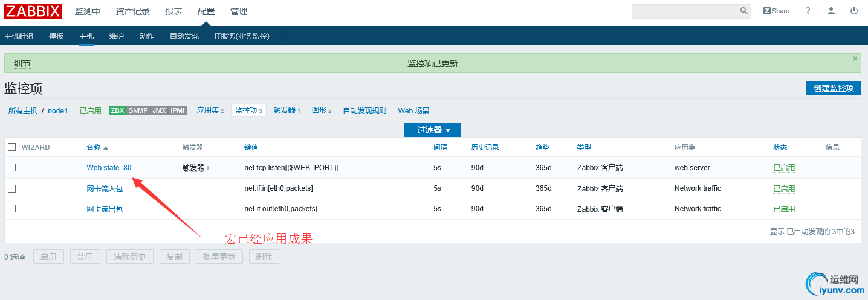Open the help question mark icon

click(808, 11)
